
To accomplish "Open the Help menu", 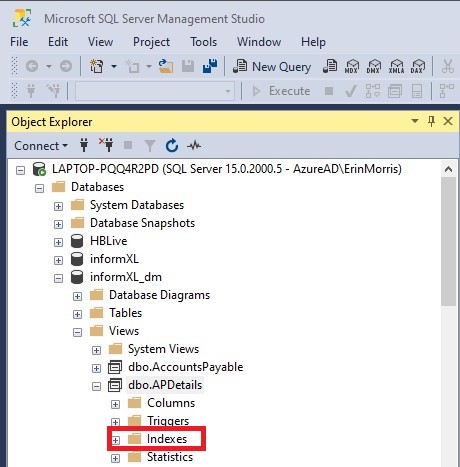I will click(313, 42).
